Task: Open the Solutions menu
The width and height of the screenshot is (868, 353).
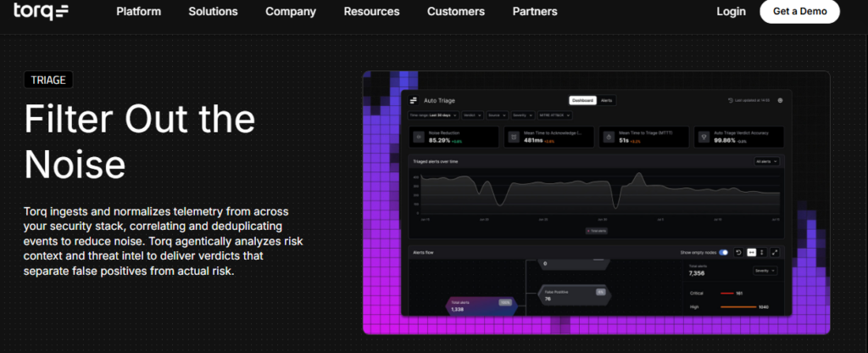Action: point(213,11)
